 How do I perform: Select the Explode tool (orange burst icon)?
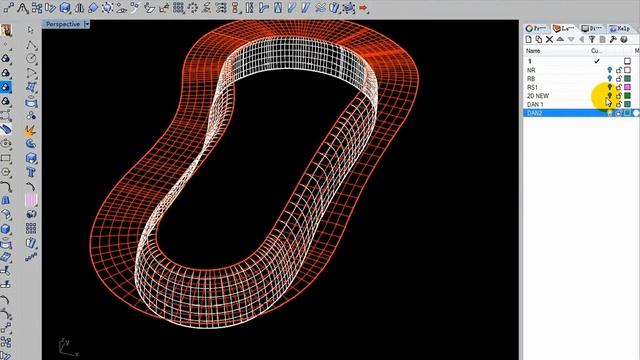30,131
